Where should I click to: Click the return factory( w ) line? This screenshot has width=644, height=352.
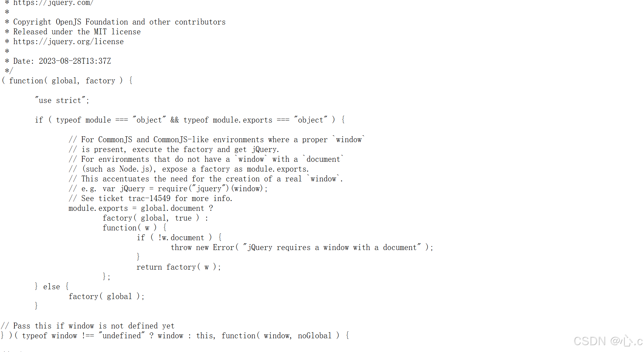coord(179,267)
